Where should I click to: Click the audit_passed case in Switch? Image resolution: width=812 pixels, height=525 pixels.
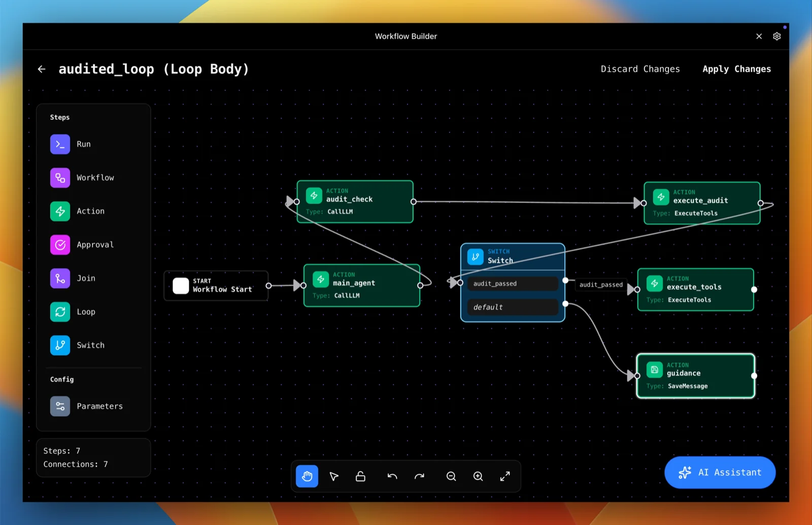point(513,283)
